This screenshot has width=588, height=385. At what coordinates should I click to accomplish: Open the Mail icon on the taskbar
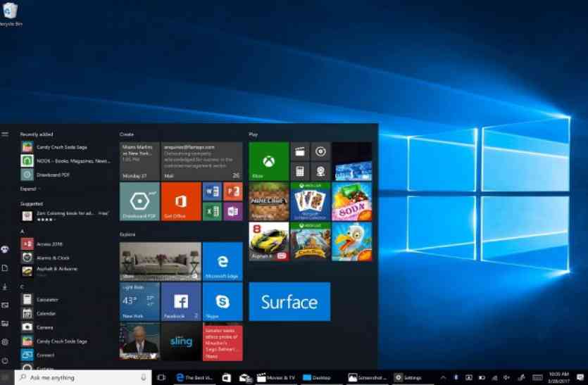point(245,378)
